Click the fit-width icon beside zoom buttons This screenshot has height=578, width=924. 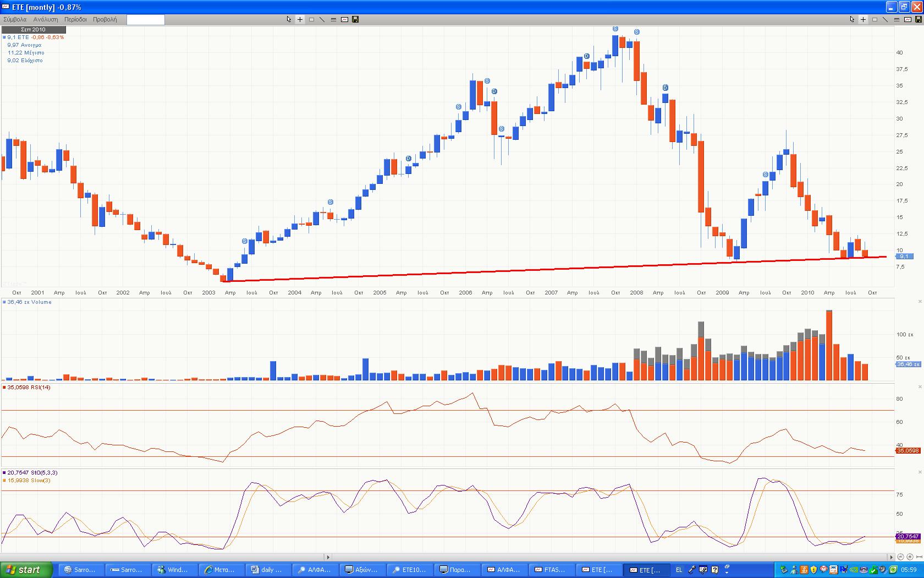(x=919, y=557)
